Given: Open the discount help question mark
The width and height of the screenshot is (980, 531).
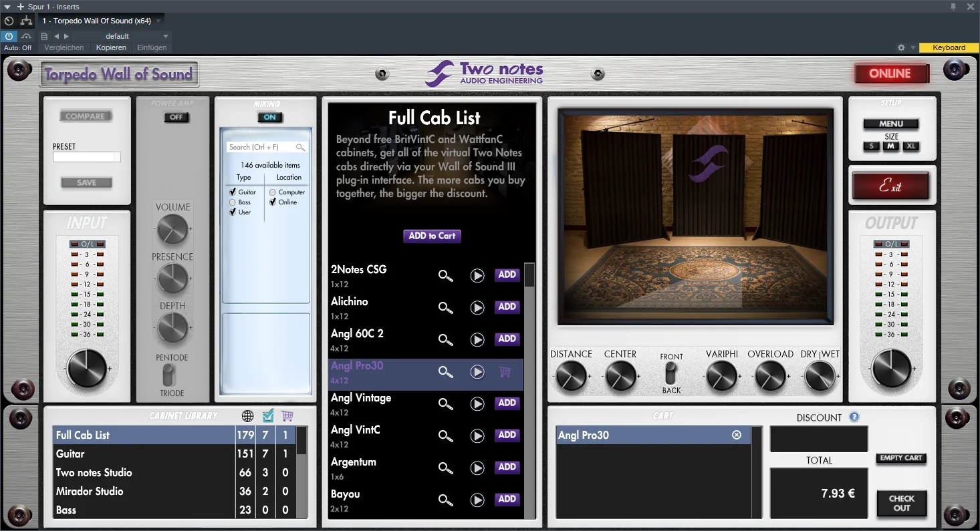Looking at the screenshot, I should click(854, 417).
